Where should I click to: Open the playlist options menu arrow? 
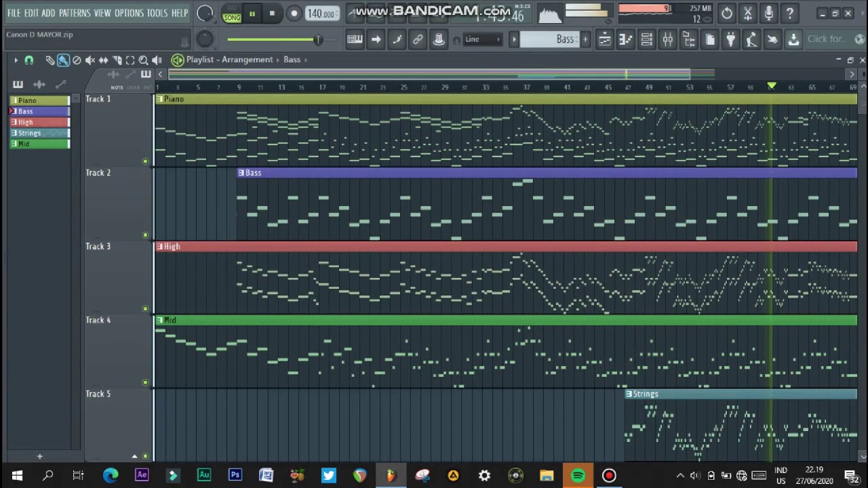(16, 60)
